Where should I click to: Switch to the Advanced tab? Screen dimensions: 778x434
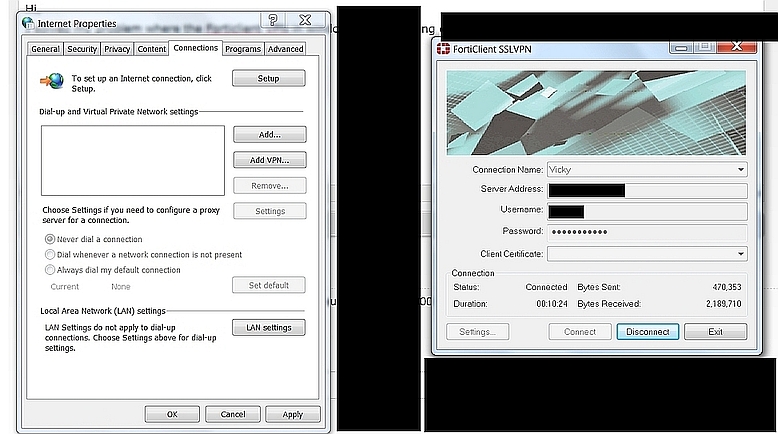coord(285,49)
